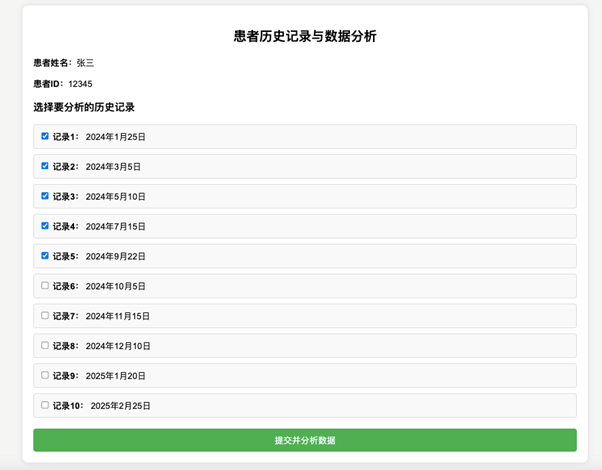Deselect the 记录3 checkbox
Viewport: 602px width, 470px height.
(45, 196)
